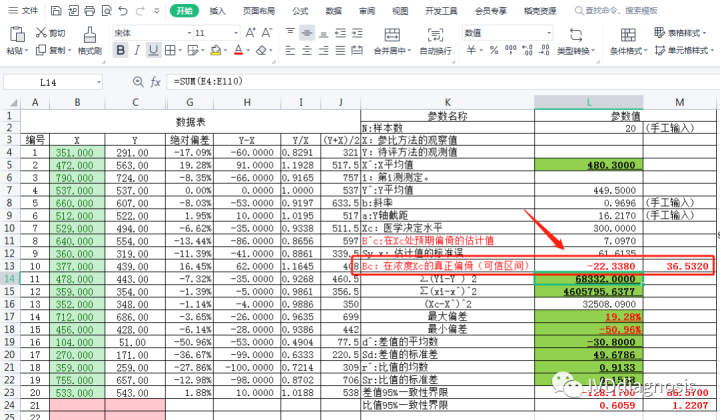Select column L header

(589, 102)
